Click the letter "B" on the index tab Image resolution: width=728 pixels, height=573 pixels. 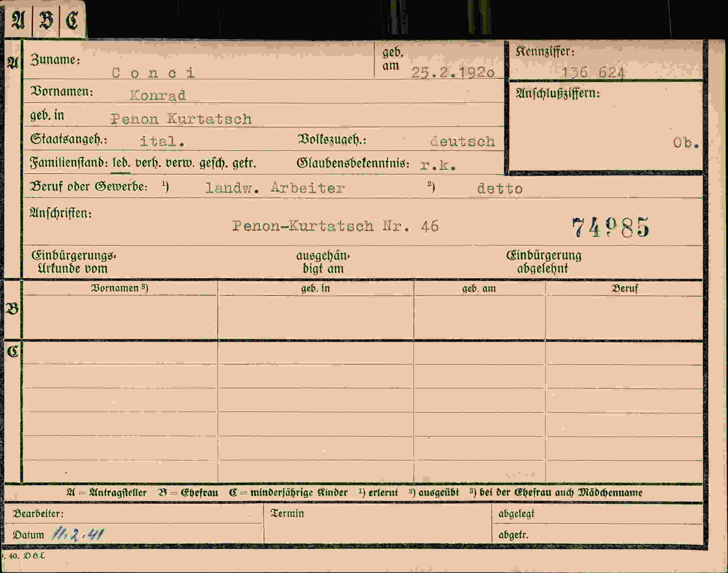46,20
